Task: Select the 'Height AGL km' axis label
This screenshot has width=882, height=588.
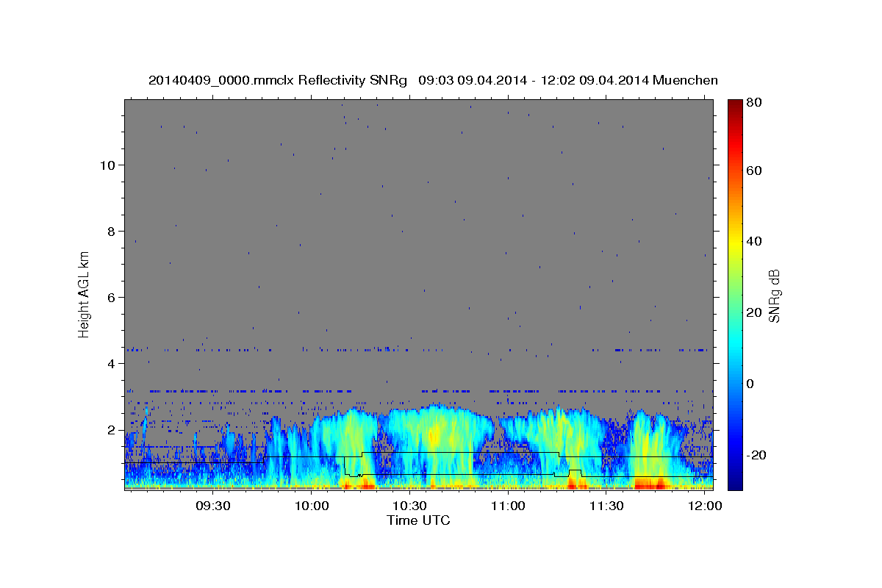Action: coord(84,294)
